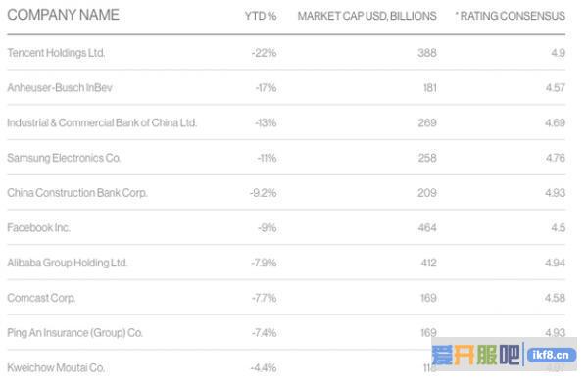
Task: Click the ikf8.cn watermark badge
Action: tap(551, 355)
